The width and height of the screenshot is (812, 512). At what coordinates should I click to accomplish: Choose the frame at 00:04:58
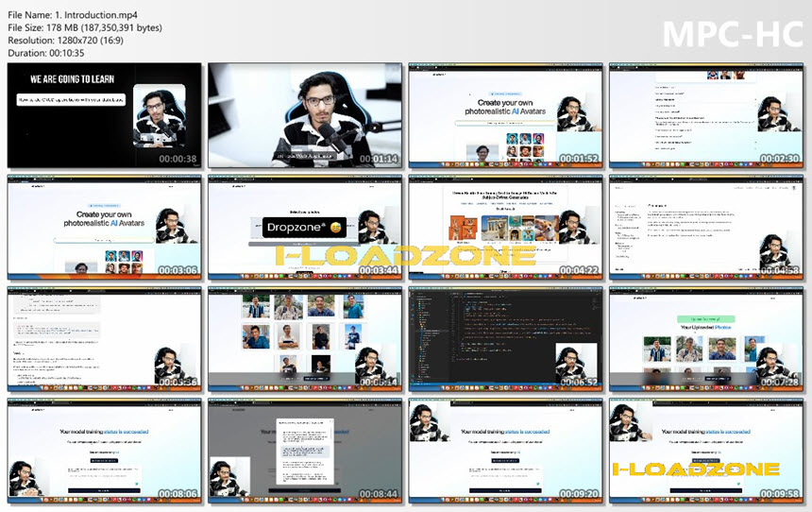(706, 228)
